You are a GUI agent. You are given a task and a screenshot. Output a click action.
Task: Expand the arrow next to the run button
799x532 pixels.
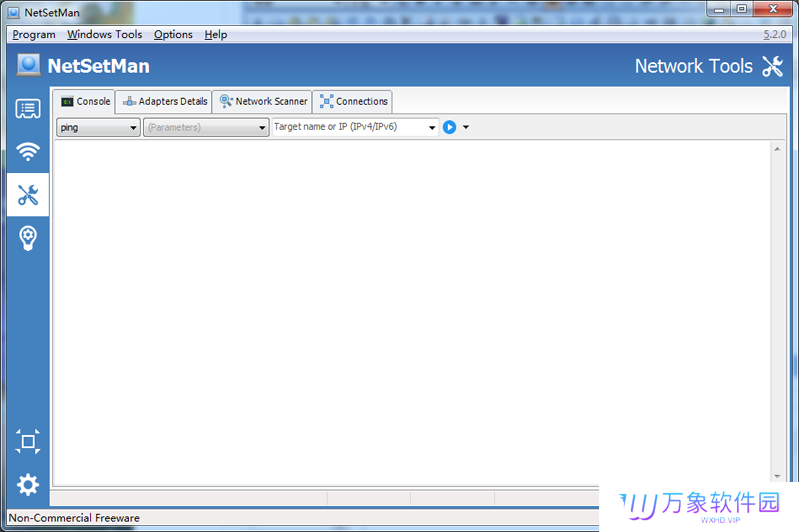pyautogui.click(x=466, y=127)
